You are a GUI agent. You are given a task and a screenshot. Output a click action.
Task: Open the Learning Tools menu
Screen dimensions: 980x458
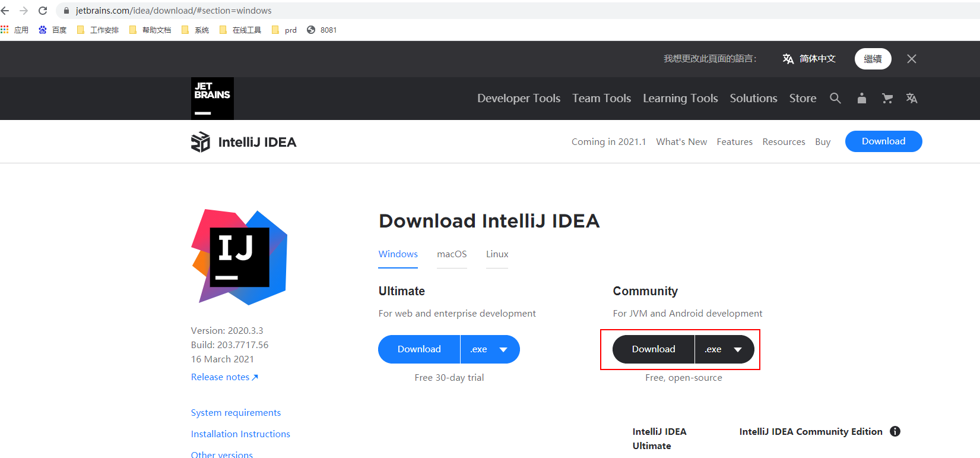click(680, 99)
